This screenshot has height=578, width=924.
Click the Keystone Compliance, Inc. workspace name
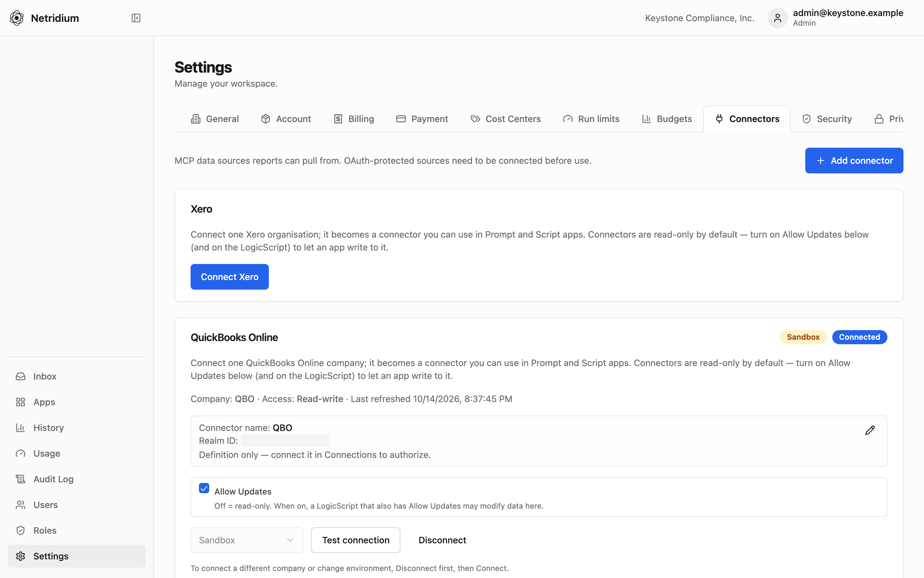click(x=699, y=18)
